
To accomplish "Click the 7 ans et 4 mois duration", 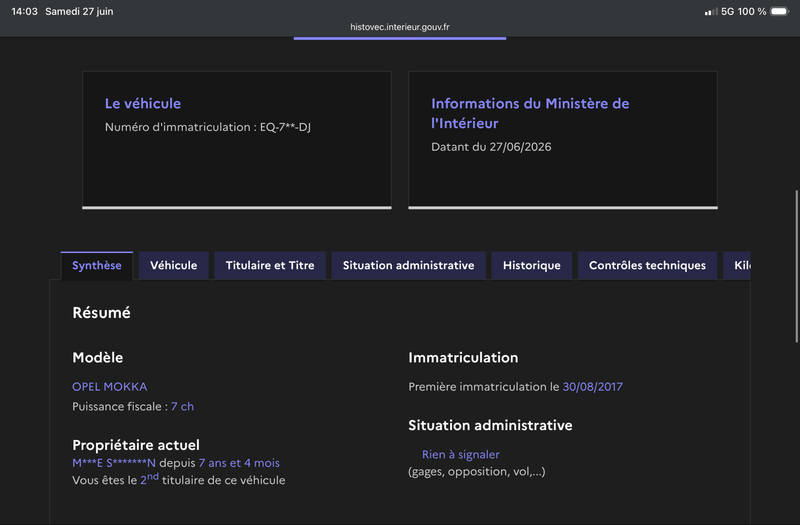I will 239,463.
